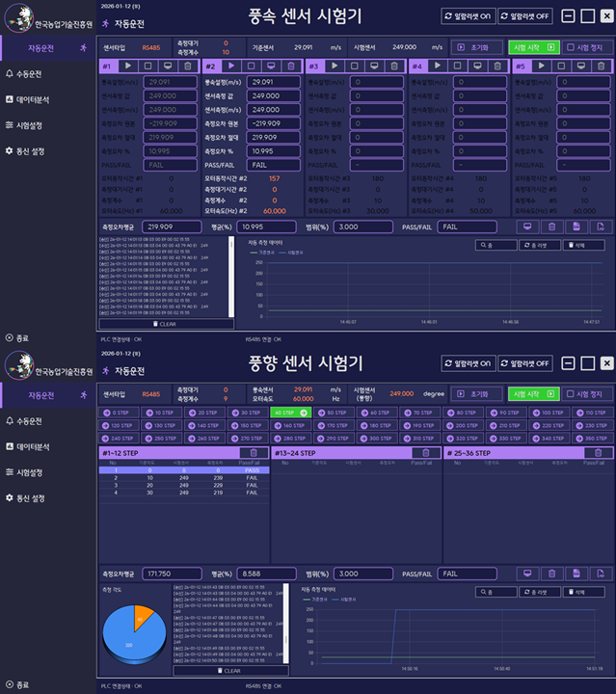Viewport: 616px width, 694px height.
Task: Turn 알람리셋 ON in wind speed window
Action: point(468,15)
